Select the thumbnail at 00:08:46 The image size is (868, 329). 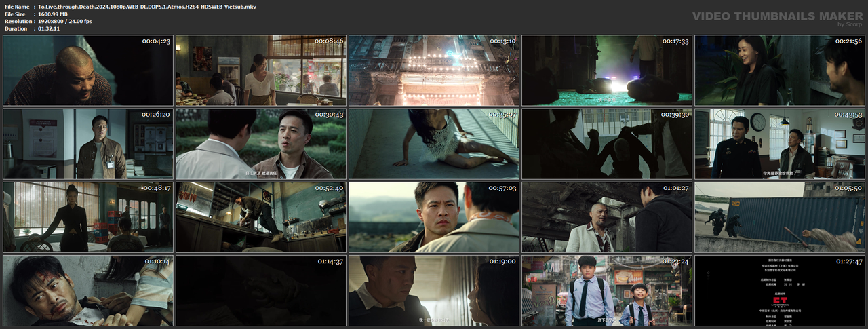click(261, 70)
